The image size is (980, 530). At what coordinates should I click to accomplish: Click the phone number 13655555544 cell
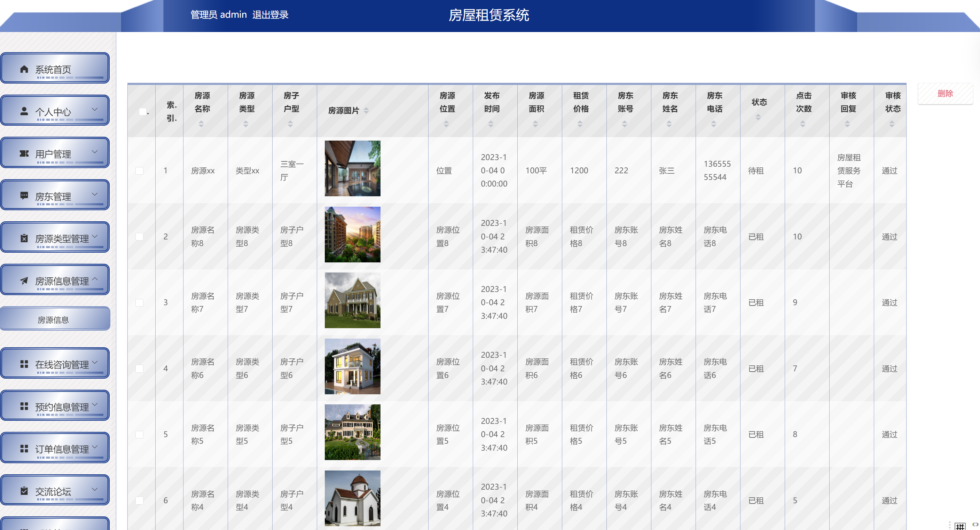717,171
